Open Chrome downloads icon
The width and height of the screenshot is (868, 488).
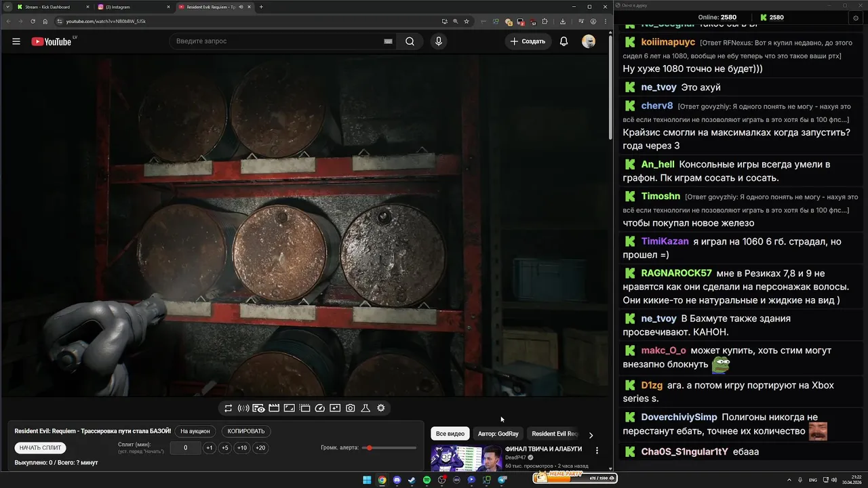pyautogui.click(x=563, y=21)
